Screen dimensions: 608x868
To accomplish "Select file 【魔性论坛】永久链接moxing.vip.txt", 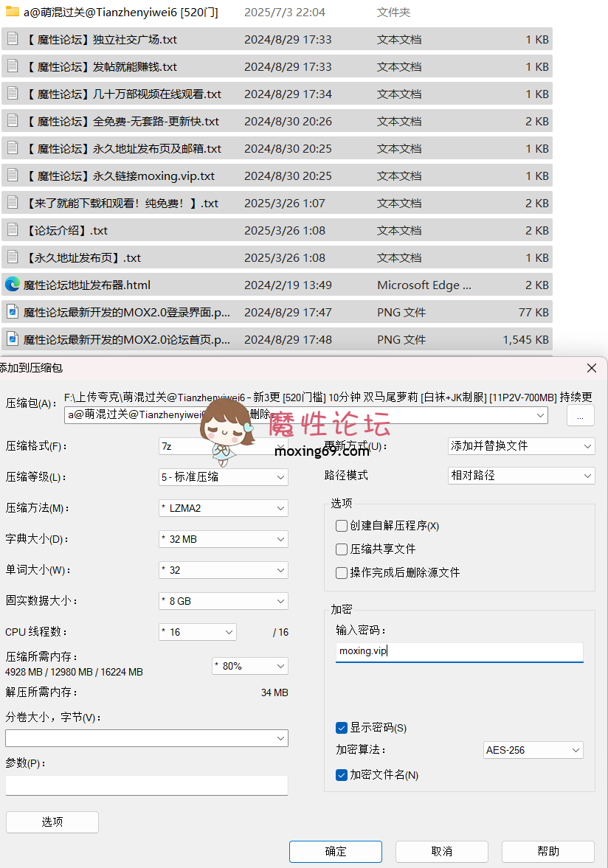I will pyautogui.click(x=277, y=176).
